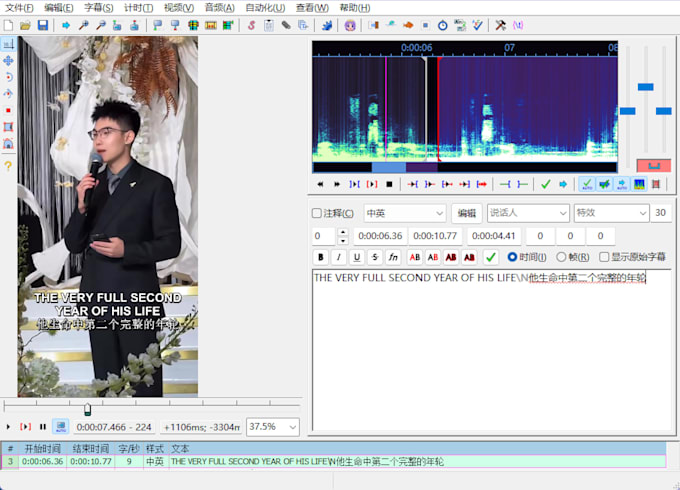Select subtitle row 3 in the grid
The image size is (680, 490).
(334, 461)
